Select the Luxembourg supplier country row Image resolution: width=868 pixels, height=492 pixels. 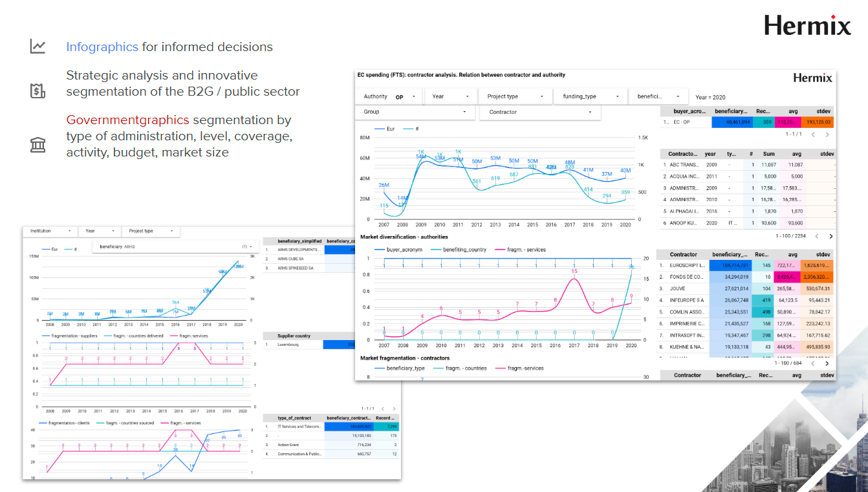pos(309,345)
